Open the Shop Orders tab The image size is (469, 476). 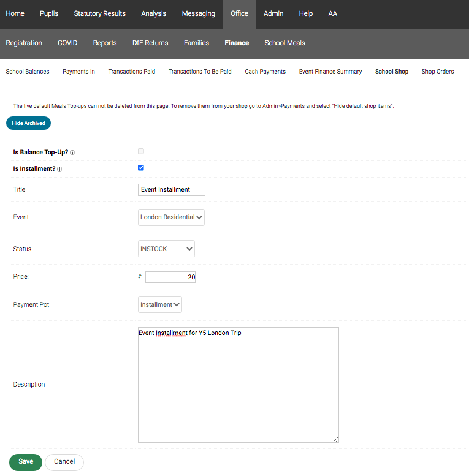(x=438, y=72)
